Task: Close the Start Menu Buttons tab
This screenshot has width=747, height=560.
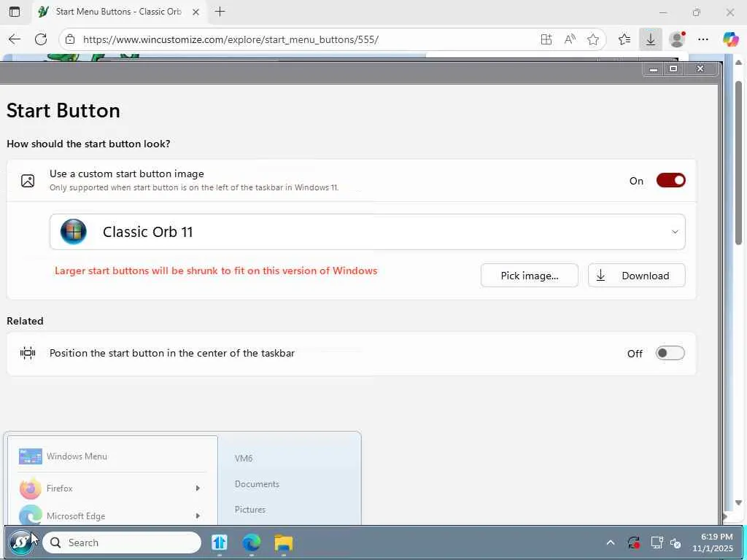Action: (x=196, y=12)
